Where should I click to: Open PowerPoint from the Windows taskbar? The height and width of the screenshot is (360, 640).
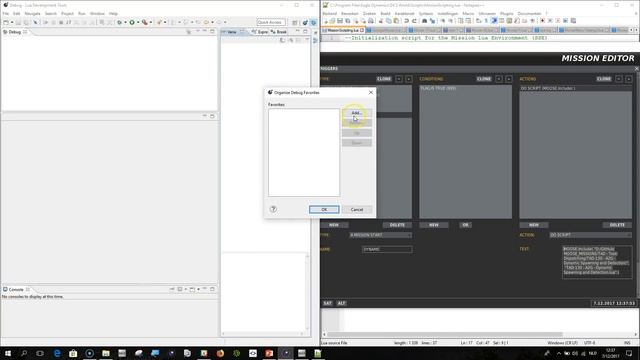[x=269, y=353]
